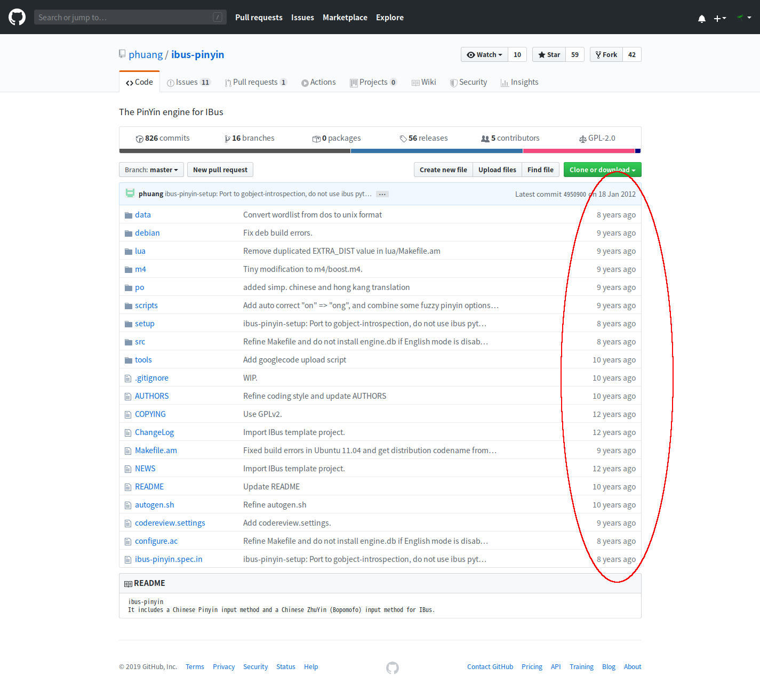This screenshot has height=700, width=760.
Task: Open the GPL-2.0 license link
Action: click(597, 138)
